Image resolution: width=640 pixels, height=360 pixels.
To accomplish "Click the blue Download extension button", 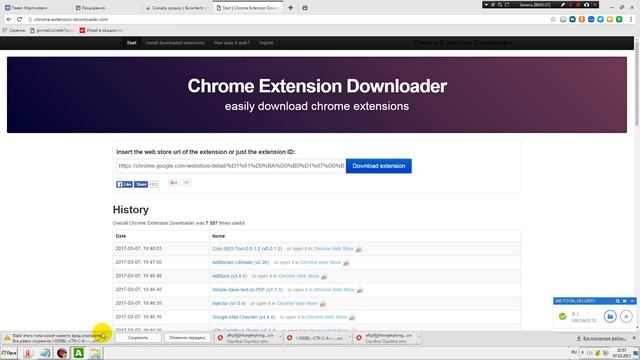I will point(379,166).
